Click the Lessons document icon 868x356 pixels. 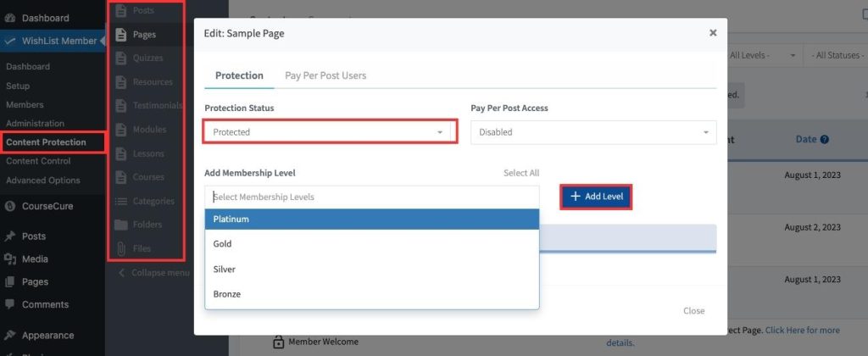point(120,153)
